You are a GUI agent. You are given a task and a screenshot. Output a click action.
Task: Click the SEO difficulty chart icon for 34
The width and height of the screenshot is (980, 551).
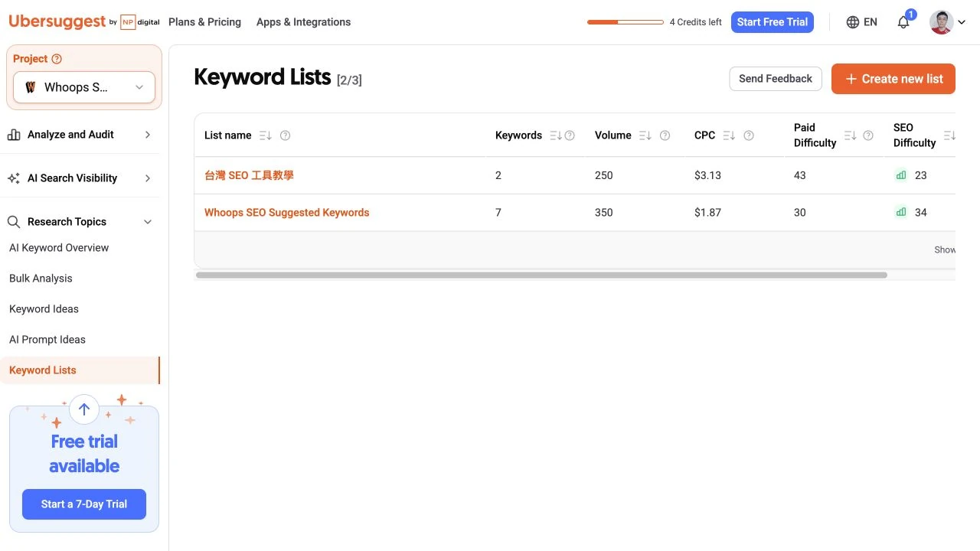tap(901, 213)
